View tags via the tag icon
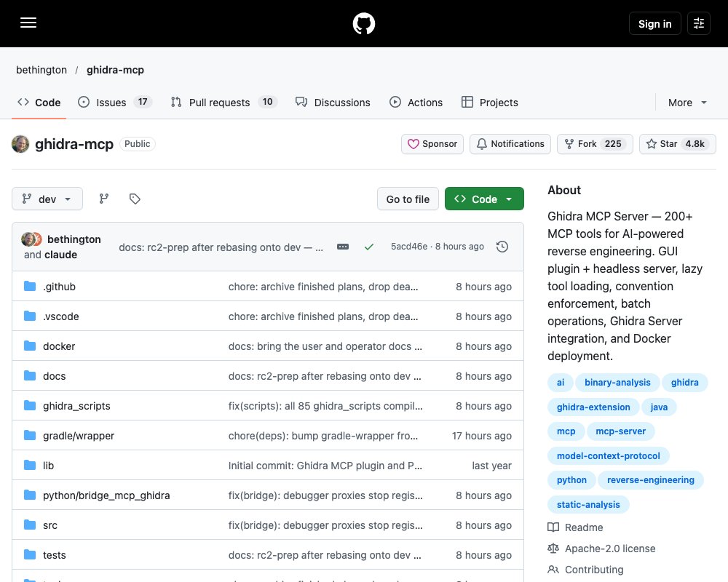This screenshot has width=728, height=582. [135, 199]
